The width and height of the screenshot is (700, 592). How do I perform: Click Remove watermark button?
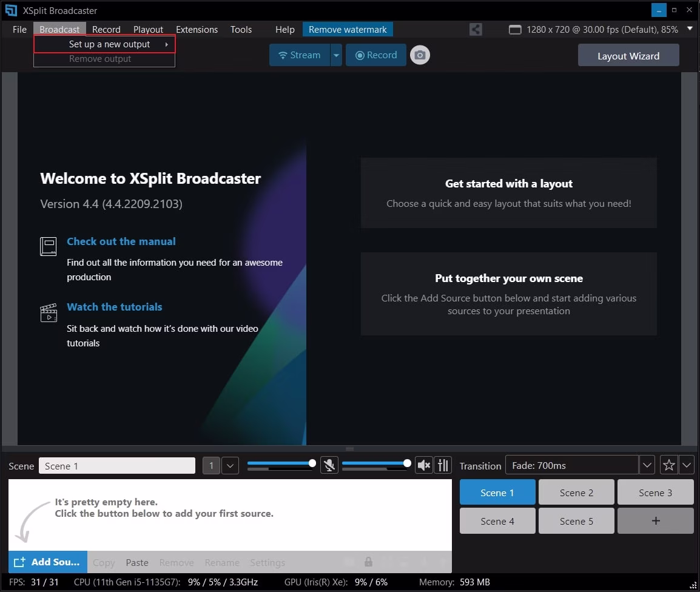tap(348, 30)
